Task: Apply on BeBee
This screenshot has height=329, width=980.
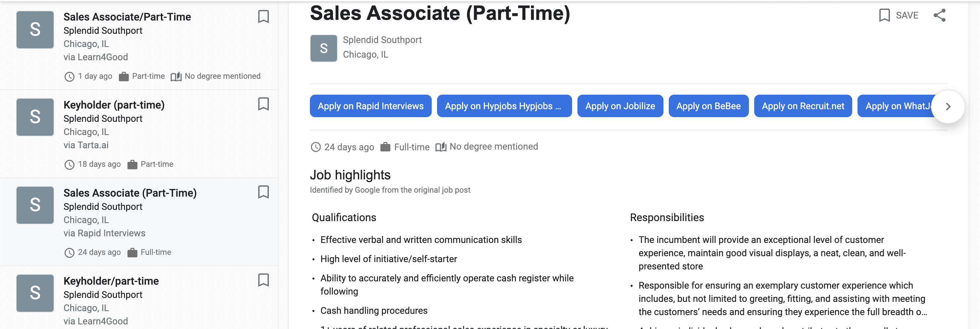Action: 708,106
